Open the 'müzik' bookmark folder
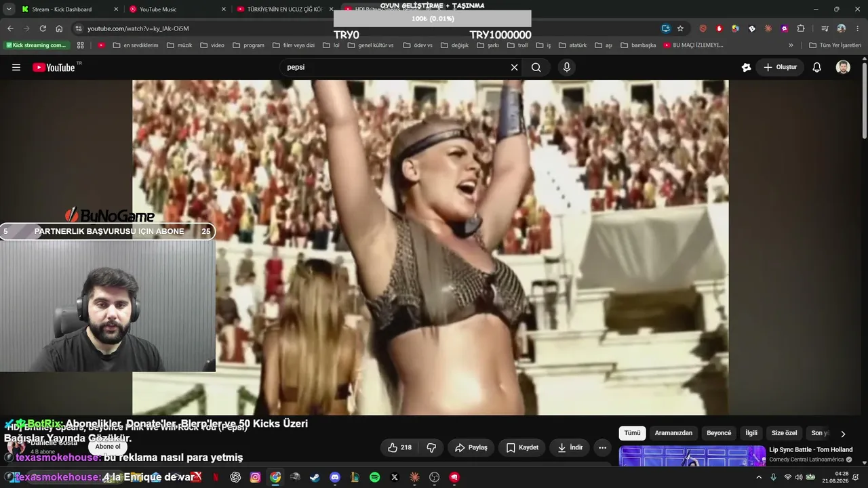Screen dimensions: 868x488 pyautogui.click(x=180, y=45)
